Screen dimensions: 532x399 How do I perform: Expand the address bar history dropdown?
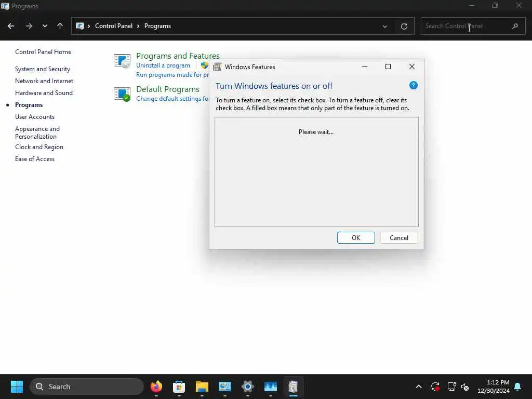click(x=385, y=26)
